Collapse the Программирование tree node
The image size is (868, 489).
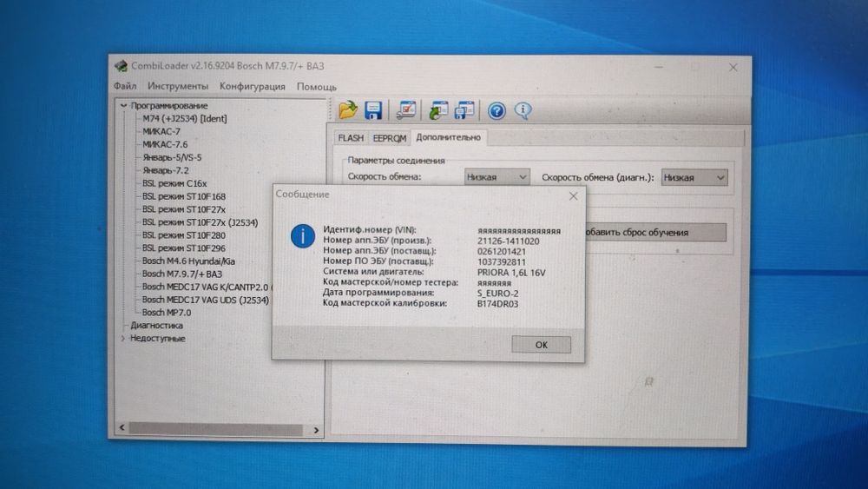point(123,105)
